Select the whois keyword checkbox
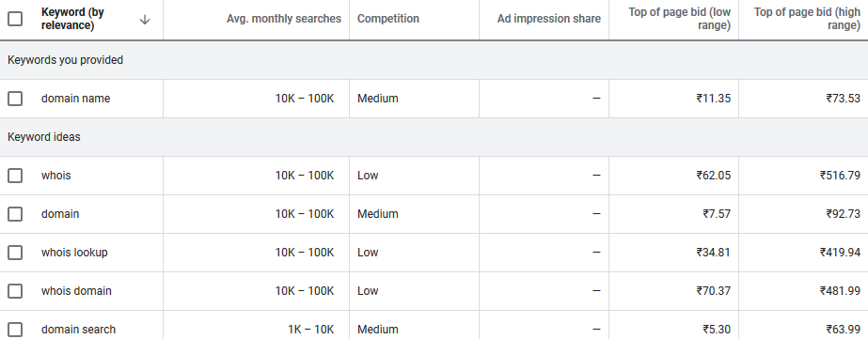868x339 pixels. (x=15, y=176)
